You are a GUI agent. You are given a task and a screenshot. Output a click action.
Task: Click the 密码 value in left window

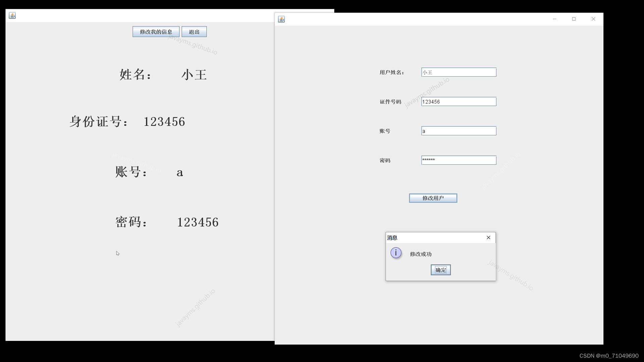click(x=198, y=222)
